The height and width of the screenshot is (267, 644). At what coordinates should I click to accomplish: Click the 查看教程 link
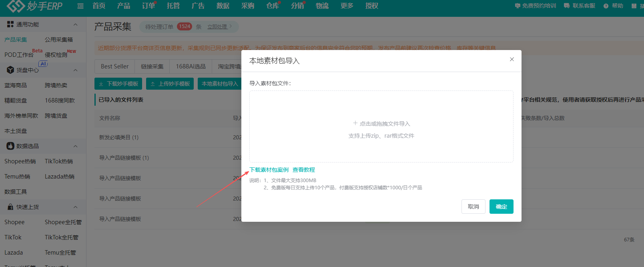tap(304, 170)
